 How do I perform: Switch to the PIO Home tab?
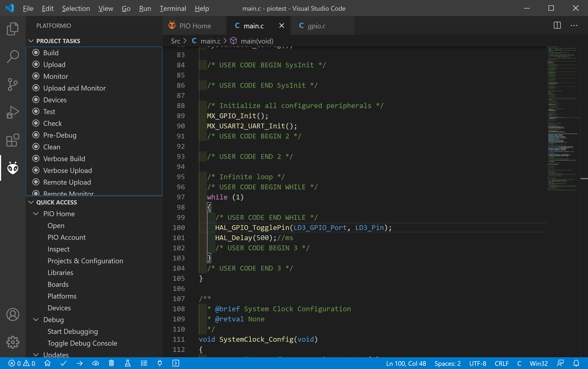[x=194, y=25]
